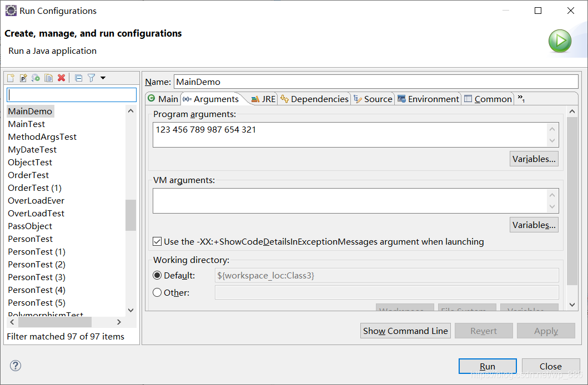Screen dimensions: 588x385
Task: Click the Show Command Line button
Action: coord(405,331)
